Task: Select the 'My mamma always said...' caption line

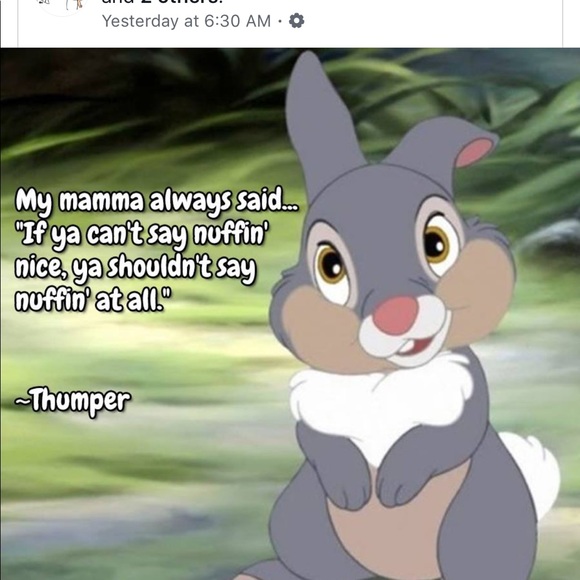Action: tap(156, 202)
